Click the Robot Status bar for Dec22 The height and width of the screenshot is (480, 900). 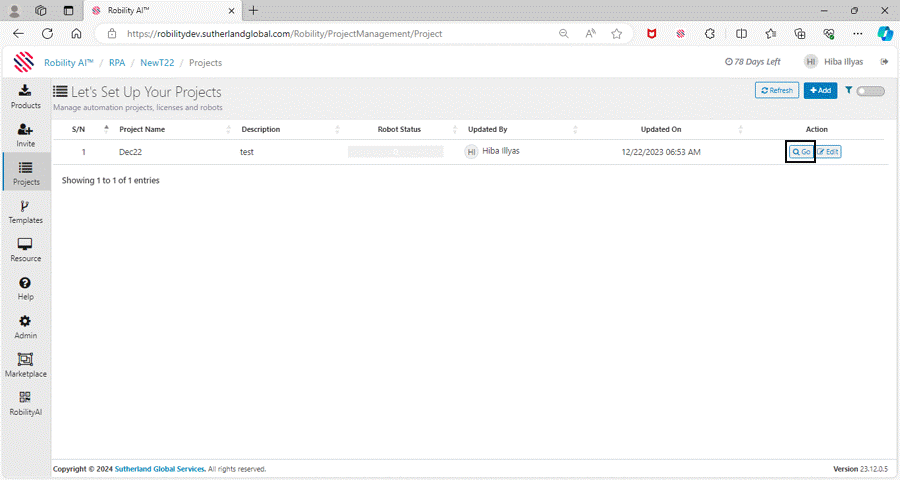tap(395, 152)
